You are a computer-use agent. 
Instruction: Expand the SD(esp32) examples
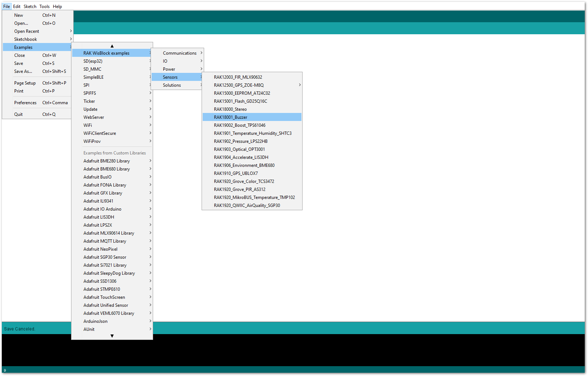coord(112,61)
